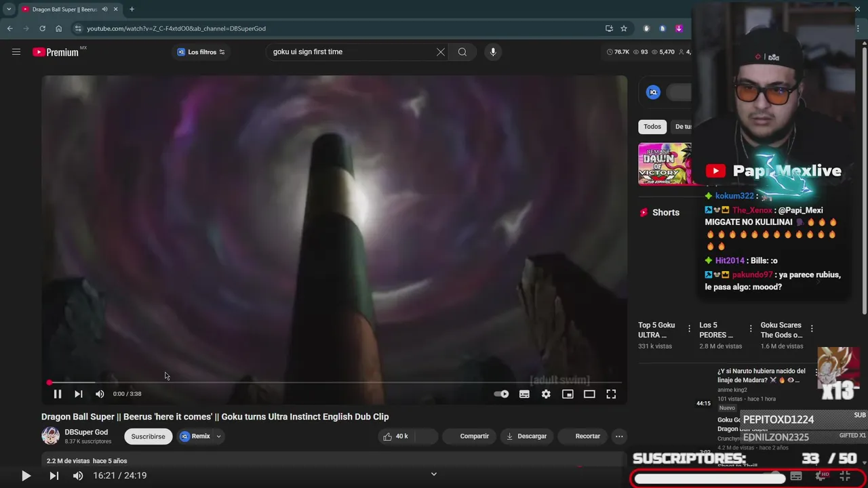View site information icon in address bar
868x488 pixels.
coord(78,28)
